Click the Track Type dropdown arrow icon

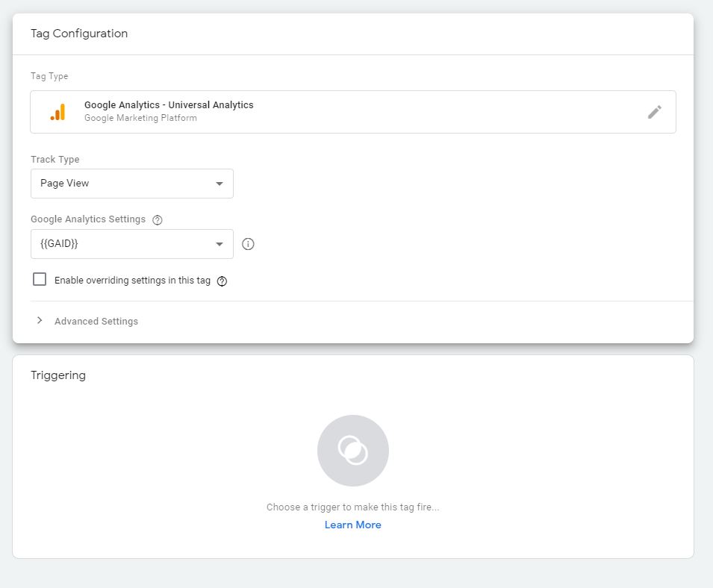(x=220, y=183)
